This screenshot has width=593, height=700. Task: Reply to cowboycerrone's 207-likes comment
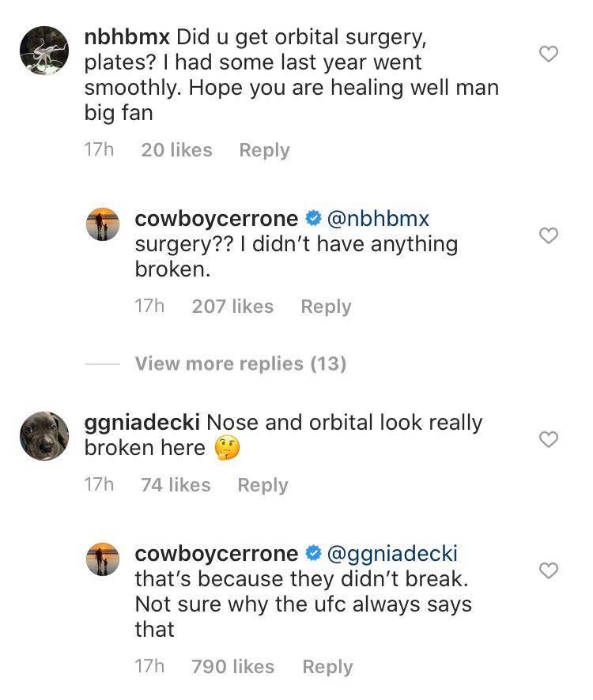click(326, 307)
